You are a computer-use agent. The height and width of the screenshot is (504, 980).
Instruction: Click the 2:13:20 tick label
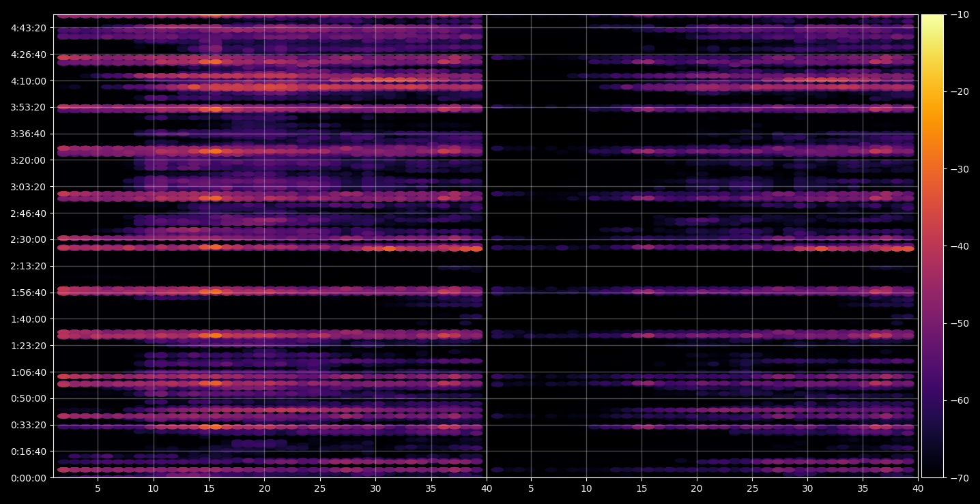(29, 266)
